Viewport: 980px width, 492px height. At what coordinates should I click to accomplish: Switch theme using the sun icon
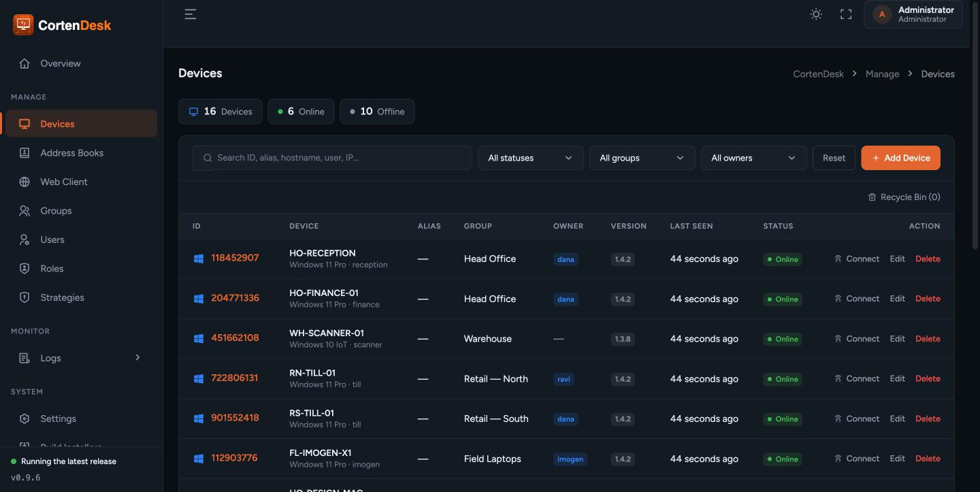(816, 14)
